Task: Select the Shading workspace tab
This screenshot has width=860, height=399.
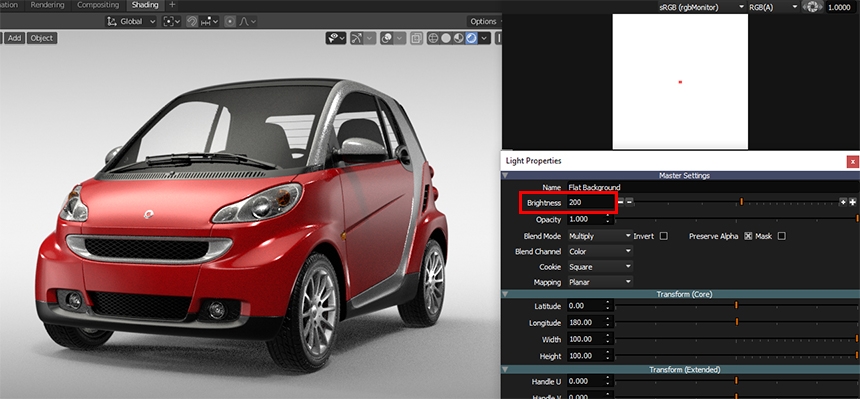Action: click(145, 5)
